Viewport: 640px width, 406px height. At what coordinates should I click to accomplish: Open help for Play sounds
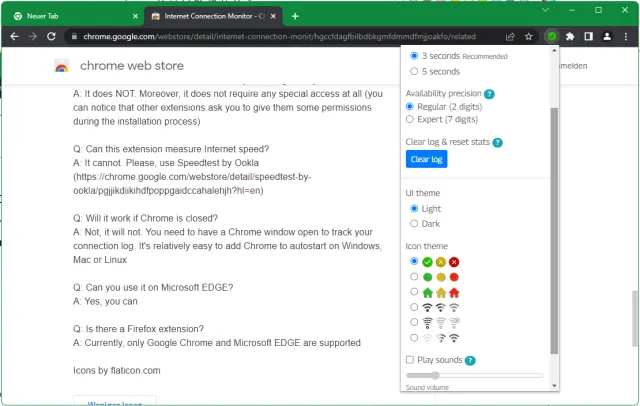point(470,361)
